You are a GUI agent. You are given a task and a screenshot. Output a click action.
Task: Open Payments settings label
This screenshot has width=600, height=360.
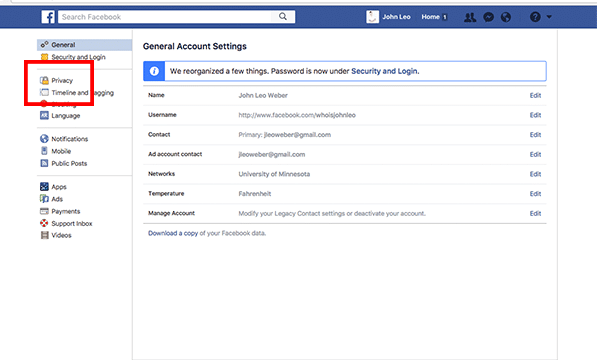click(x=66, y=211)
